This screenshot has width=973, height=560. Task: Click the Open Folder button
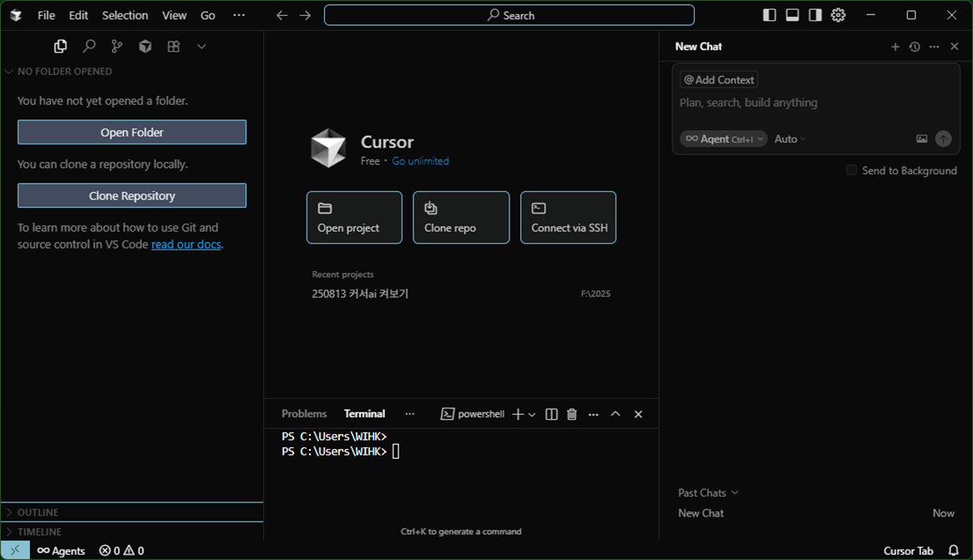point(132,132)
